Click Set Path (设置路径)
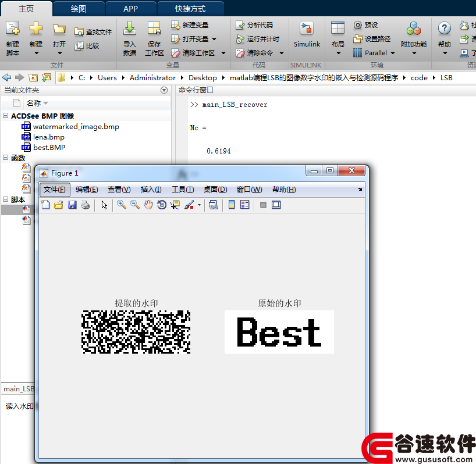 (372, 39)
